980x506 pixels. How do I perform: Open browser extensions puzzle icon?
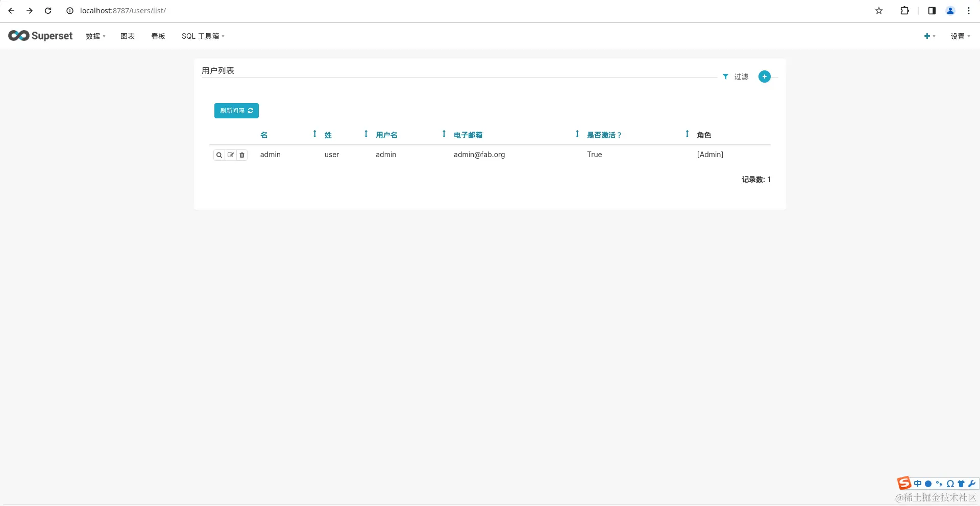(904, 11)
